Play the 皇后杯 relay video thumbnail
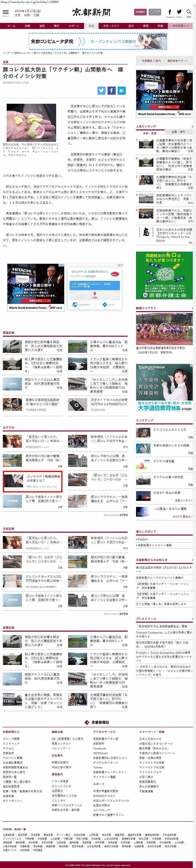 pos(164,329)
